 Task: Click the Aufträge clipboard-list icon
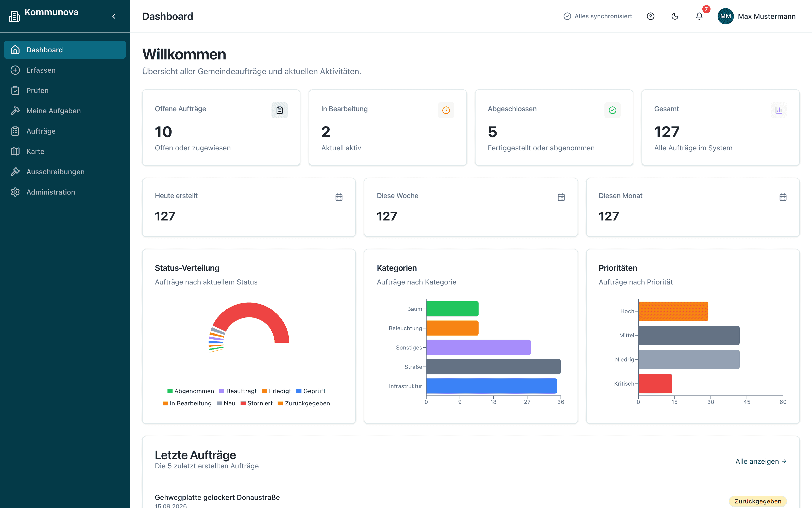coord(15,131)
